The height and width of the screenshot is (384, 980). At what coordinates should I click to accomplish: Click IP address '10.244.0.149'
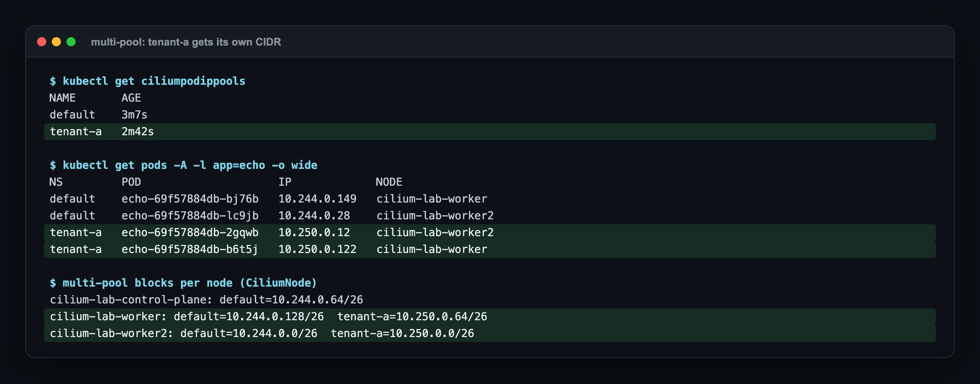pos(317,198)
